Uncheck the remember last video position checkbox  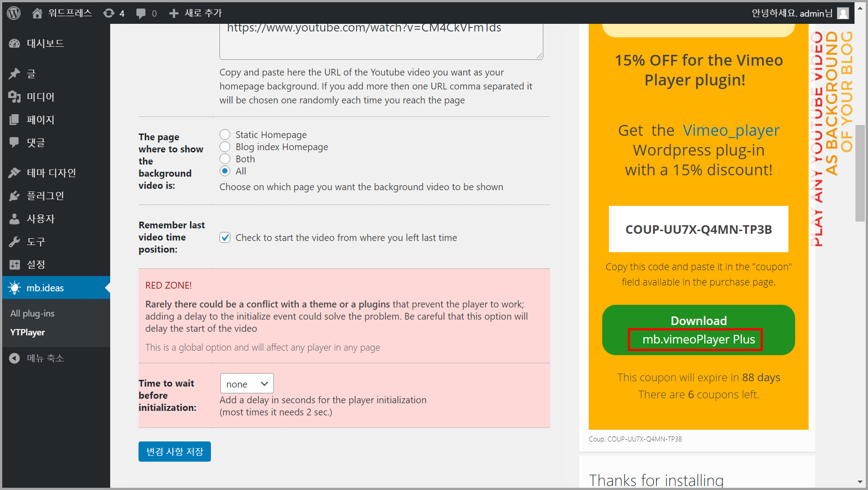coord(225,237)
